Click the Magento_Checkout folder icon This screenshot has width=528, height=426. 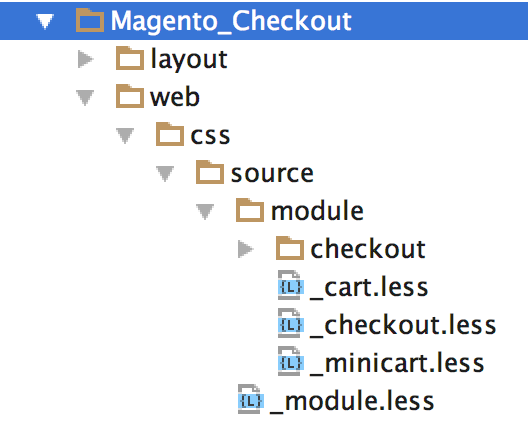90,21
